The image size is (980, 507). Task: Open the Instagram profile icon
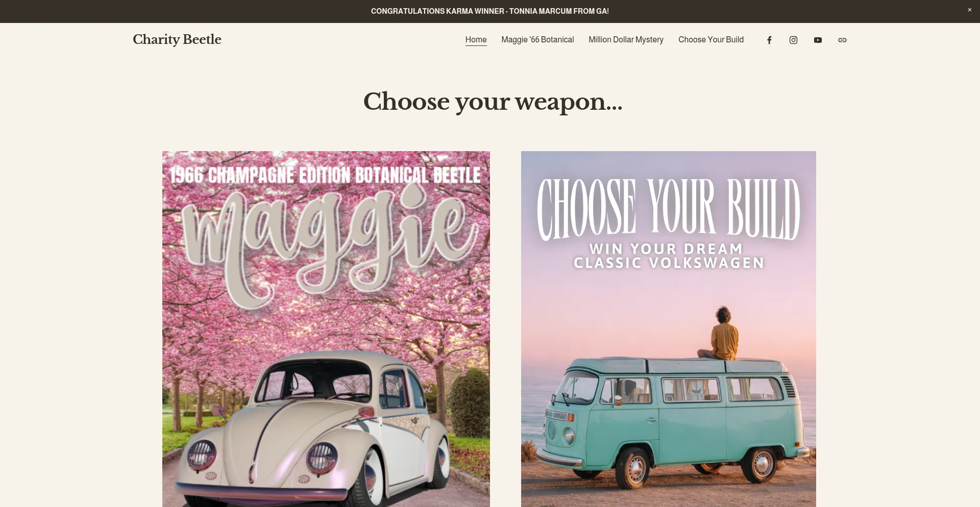click(x=793, y=40)
